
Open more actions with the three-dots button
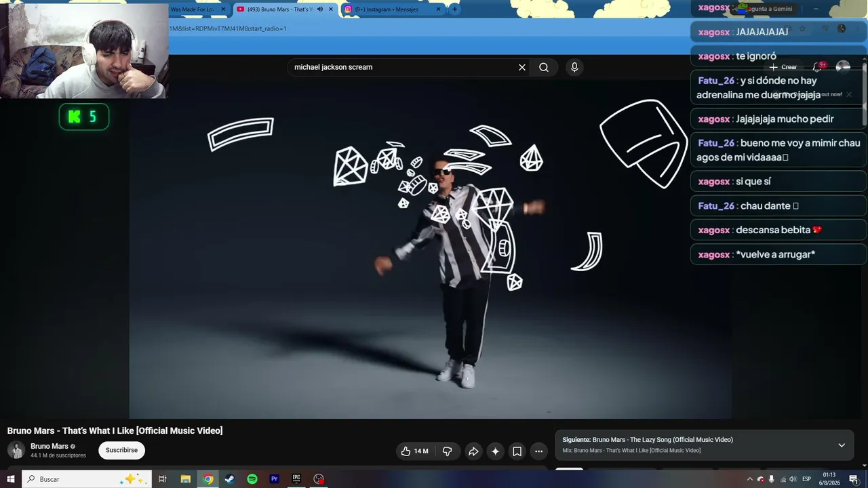click(x=538, y=451)
